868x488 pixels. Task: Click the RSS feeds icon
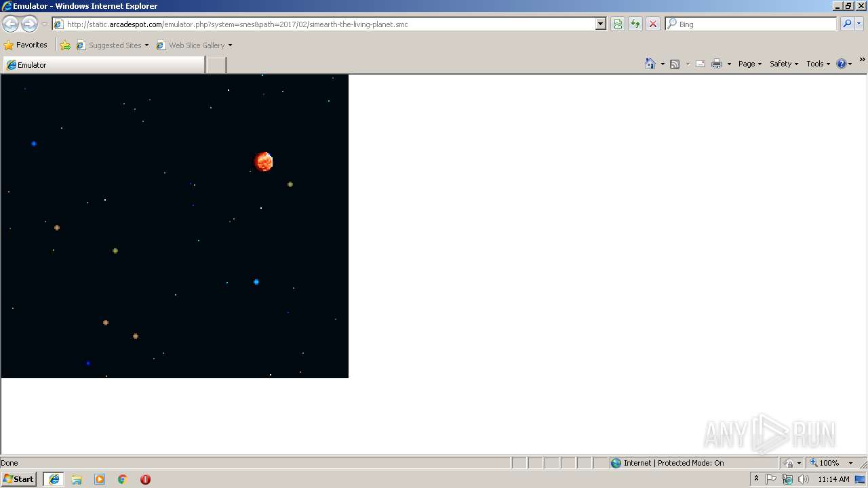point(675,64)
